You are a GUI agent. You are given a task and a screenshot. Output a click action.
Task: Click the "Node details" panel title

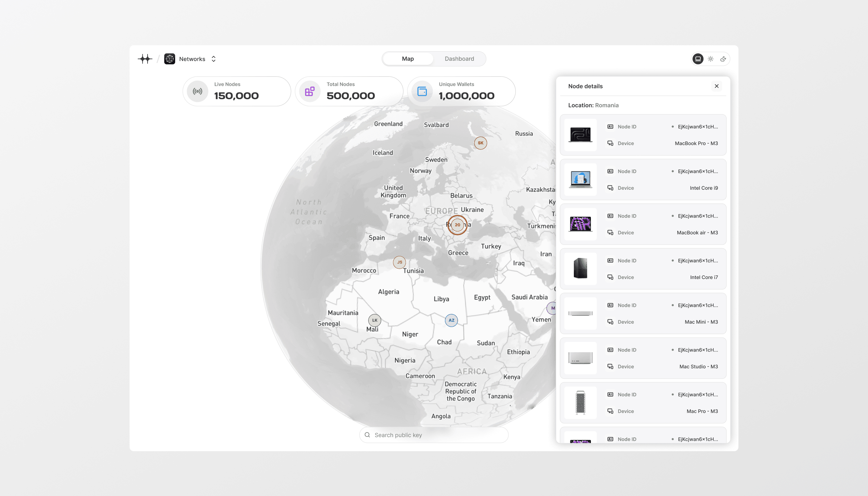pos(585,86)
